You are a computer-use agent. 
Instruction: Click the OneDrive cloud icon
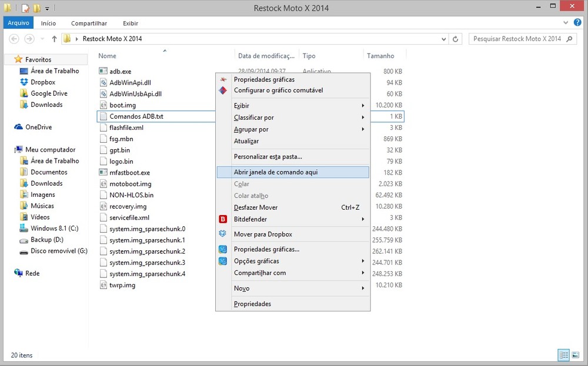(x=18, y=127)
